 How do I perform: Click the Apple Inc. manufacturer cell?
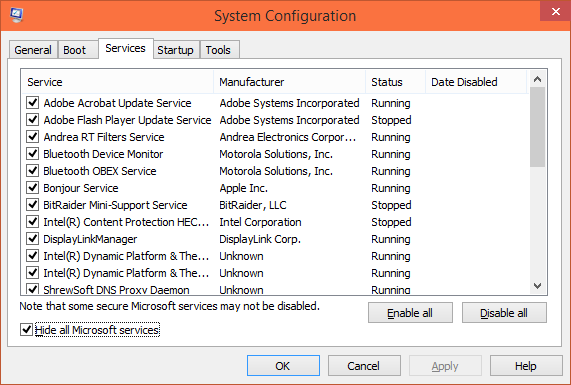click(x=244, y=188)
